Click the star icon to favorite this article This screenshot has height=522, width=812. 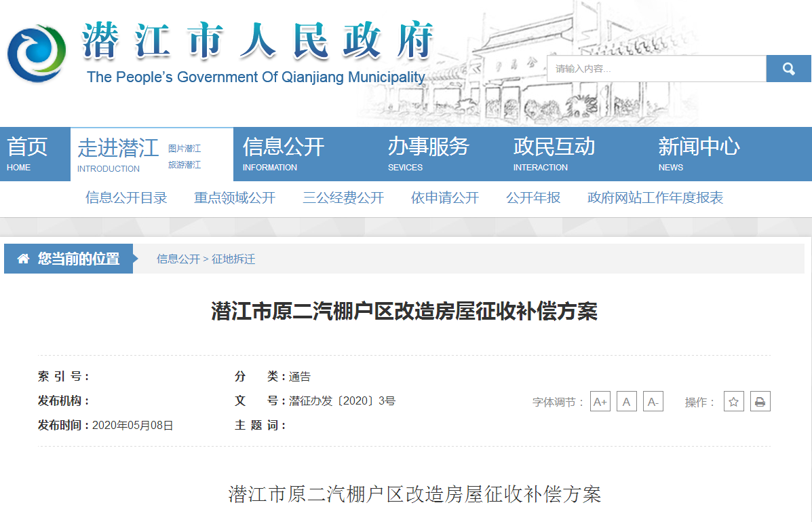click(733, 401)
